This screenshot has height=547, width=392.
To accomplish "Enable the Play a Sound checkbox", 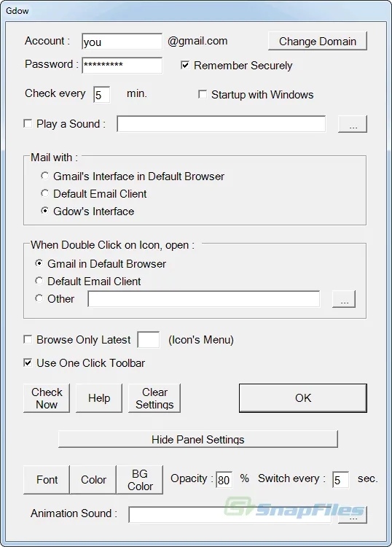I will click(x=28, y=123).
